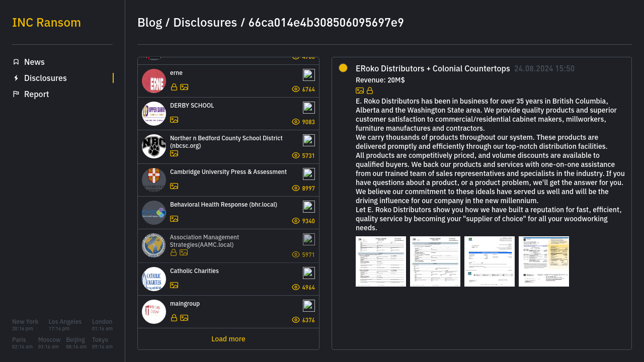Open the first document thumbnail in the post

[381, 261]
